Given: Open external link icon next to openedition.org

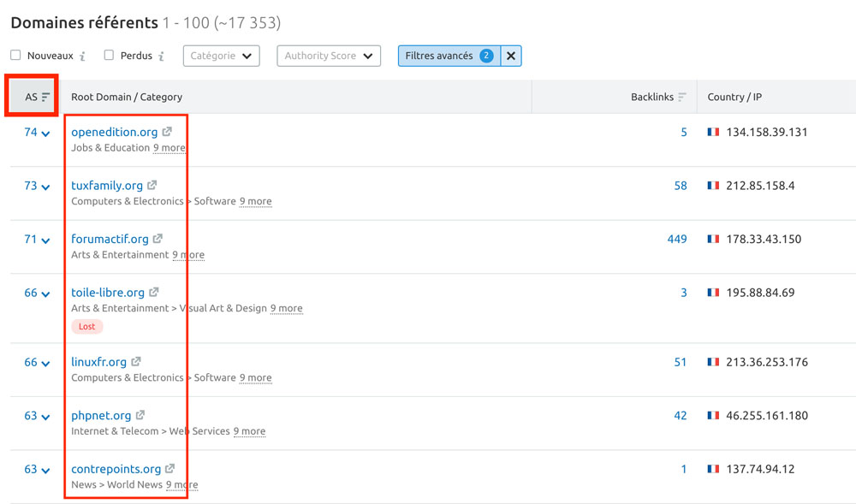Looking at the screenshot, I should [x=167, y=132].
